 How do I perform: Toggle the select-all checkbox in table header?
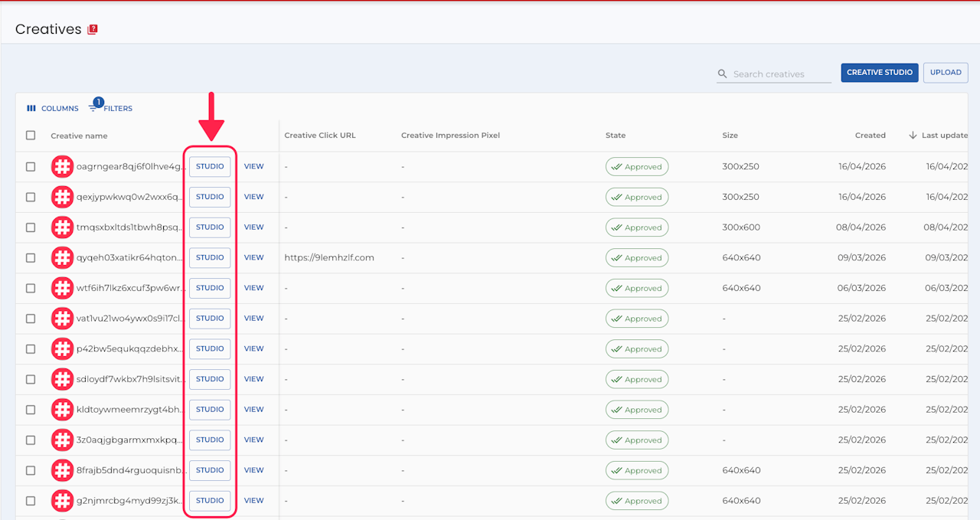click(x=31, y=136)
